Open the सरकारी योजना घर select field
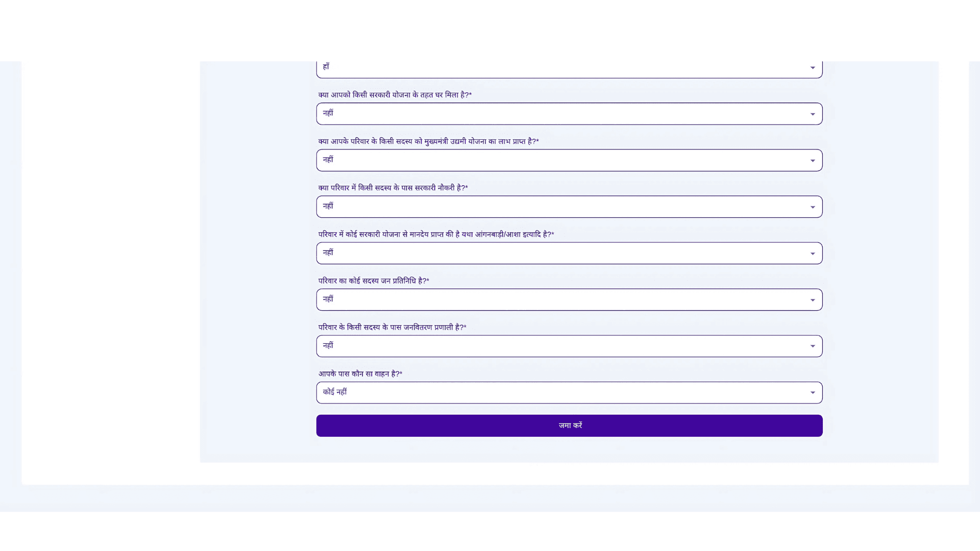Image resolution: width=980 pixels, height=551 pixels. [561, 114]
